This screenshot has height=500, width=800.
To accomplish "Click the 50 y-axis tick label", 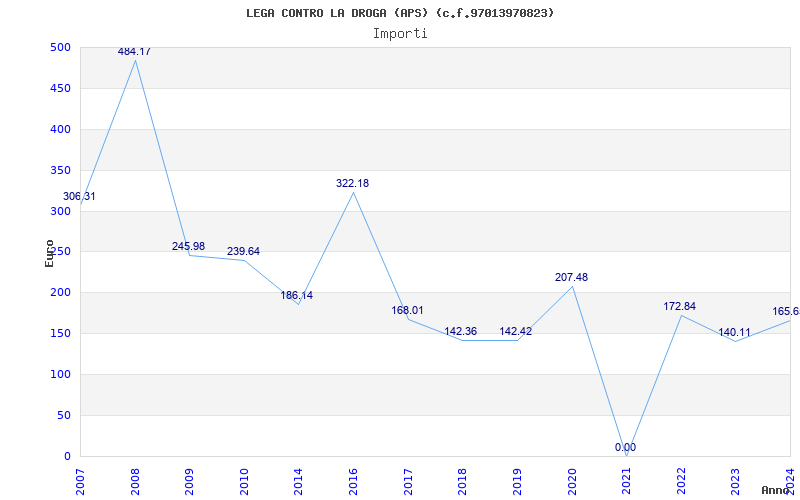I will click(x=63, y=415).
